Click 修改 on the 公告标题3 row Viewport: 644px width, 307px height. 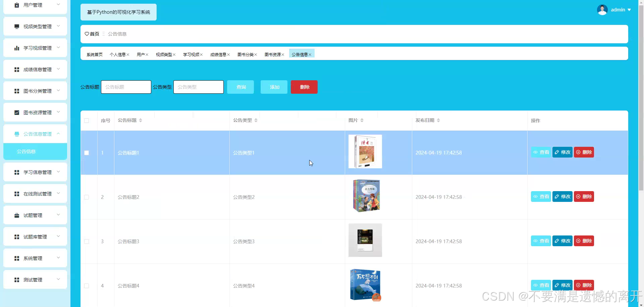coord(562,240)
